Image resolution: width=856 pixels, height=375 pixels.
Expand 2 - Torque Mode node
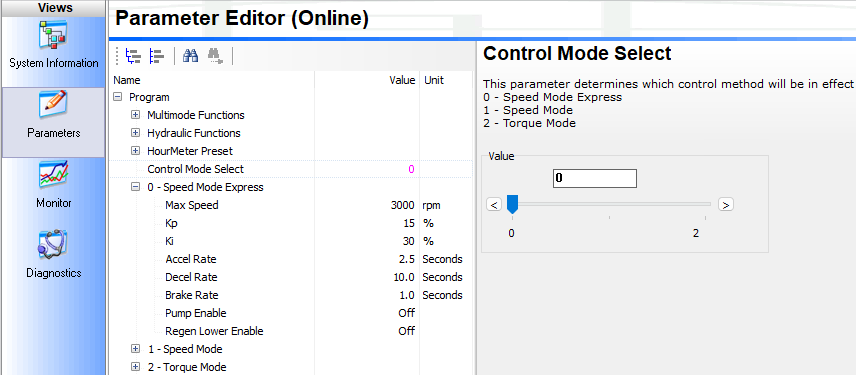point(135,367)
